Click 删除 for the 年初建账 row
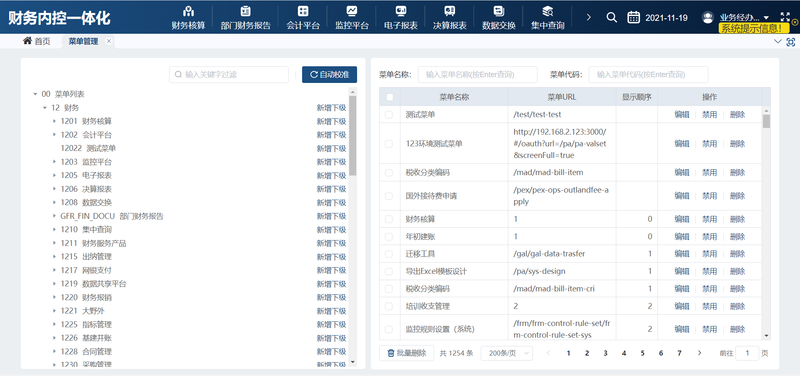This screenshot has width=800, height=376. pos(737,237)
